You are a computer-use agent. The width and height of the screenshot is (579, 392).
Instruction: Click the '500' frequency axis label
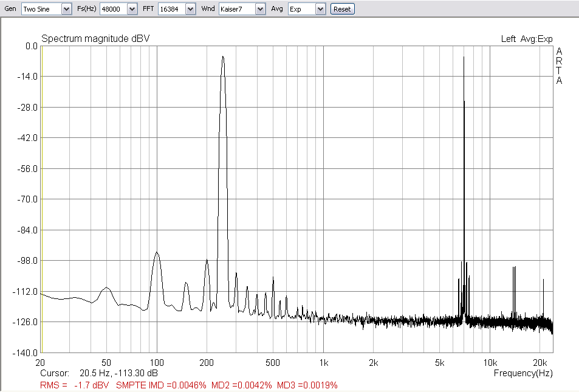(x=273, y=363)
